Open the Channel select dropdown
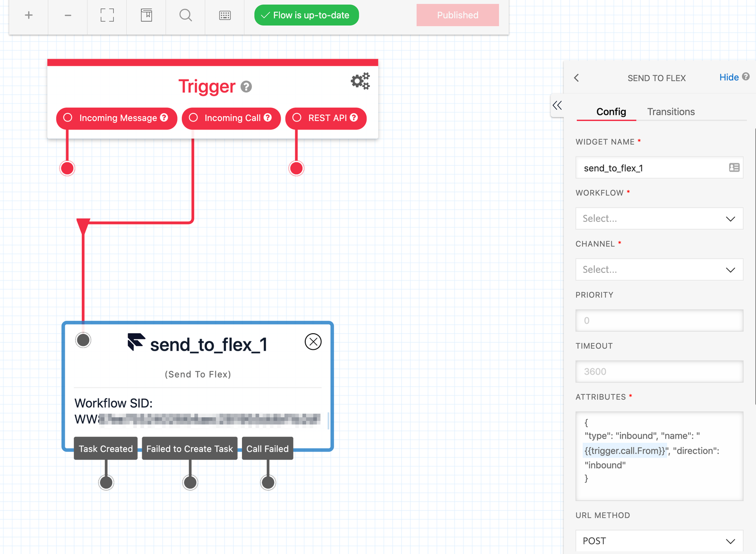Image resolution: width=756 pixels, height=554 pixels. pos(659,269)
